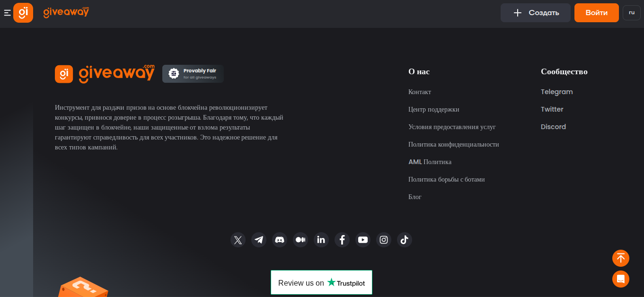
Task: Click the Политика конфиденциальности link
Action: click(x=454, y=144)
